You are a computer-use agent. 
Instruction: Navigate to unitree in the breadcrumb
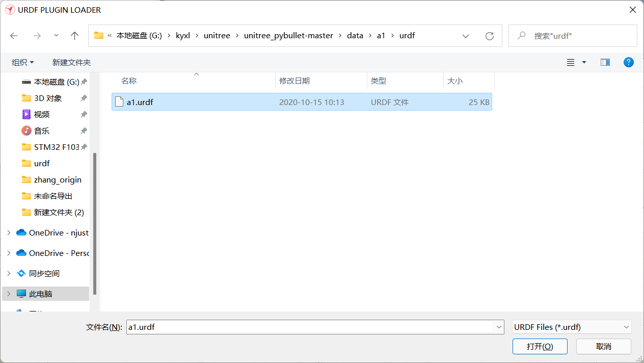(217, 36)
